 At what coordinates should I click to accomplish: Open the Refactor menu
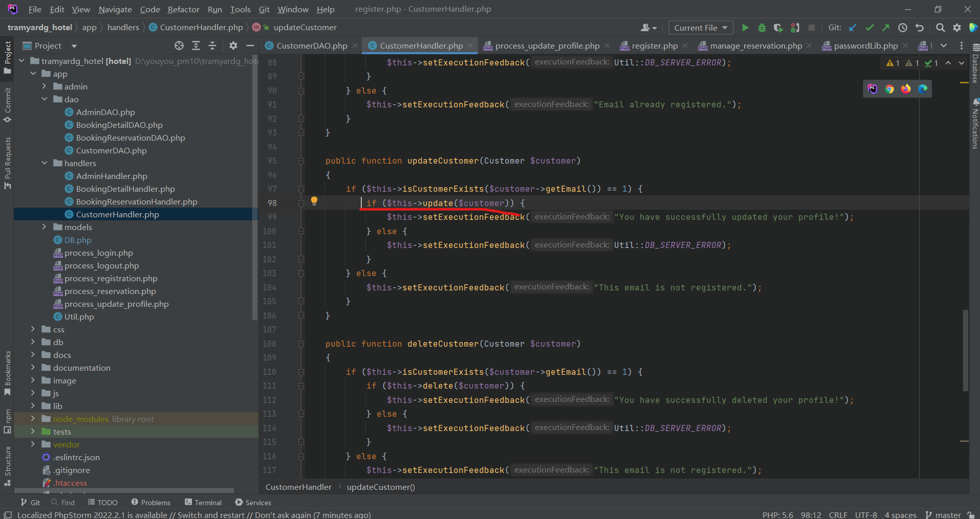pos(183,9)
